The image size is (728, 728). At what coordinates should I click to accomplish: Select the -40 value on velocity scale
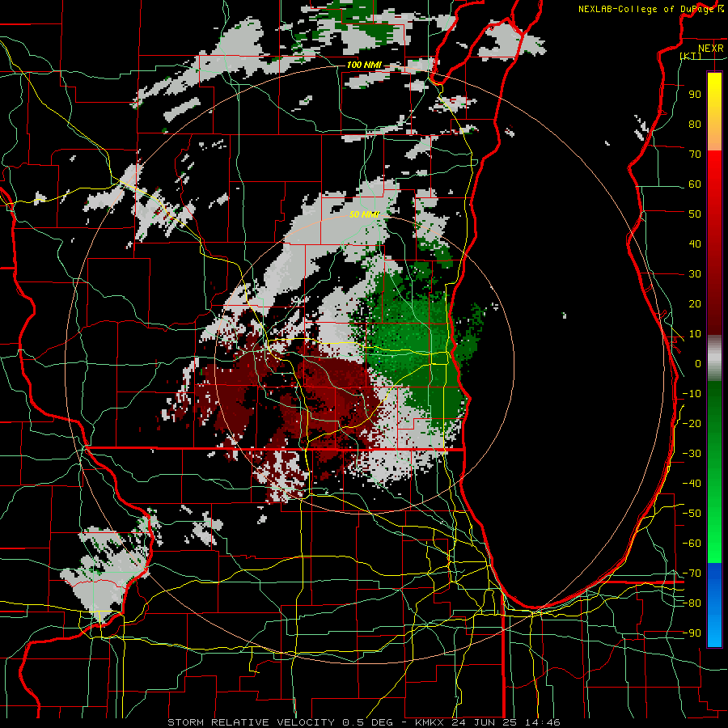[x=692, y=484]
